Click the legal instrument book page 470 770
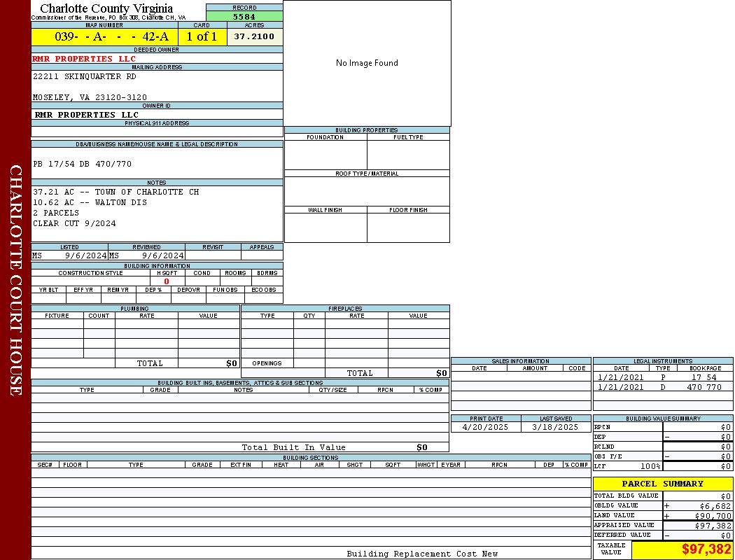This screenshot has width=735, height=560. tap(703, 387)
